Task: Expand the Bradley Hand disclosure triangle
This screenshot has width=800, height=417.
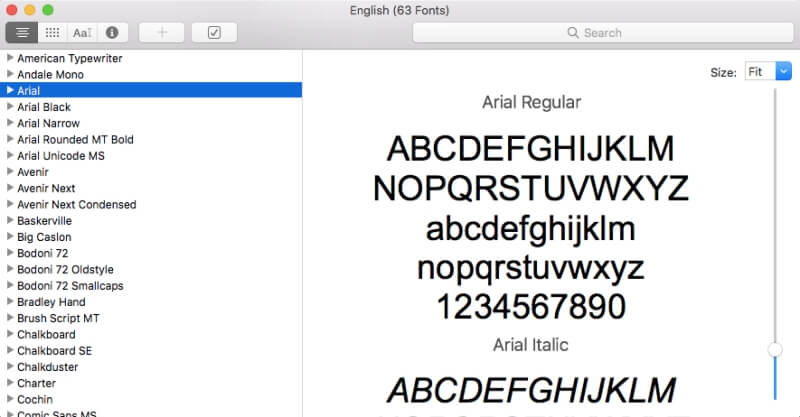Action: 10,302
